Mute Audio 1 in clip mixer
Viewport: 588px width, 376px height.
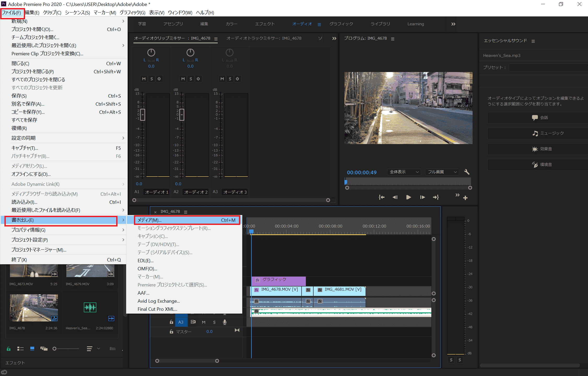click(144, 79)
